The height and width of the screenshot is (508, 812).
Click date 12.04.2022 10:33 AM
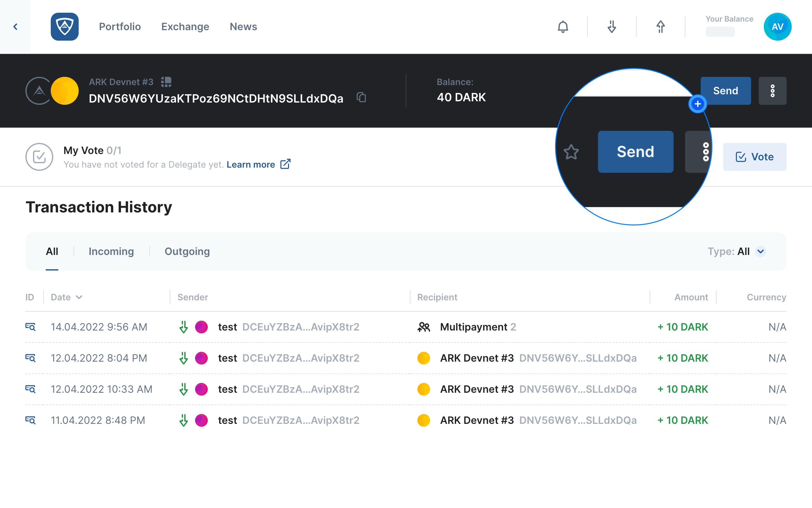(x=101, y=389)
